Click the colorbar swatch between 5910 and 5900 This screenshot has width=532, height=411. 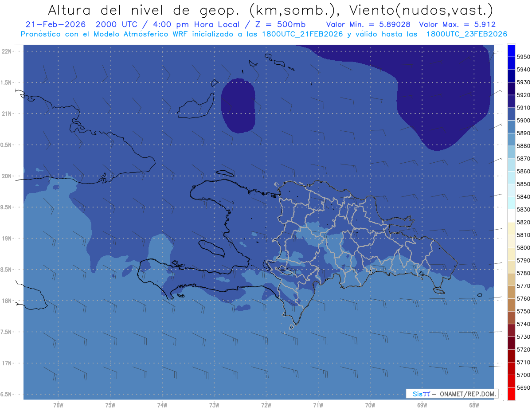coord(511,114)
